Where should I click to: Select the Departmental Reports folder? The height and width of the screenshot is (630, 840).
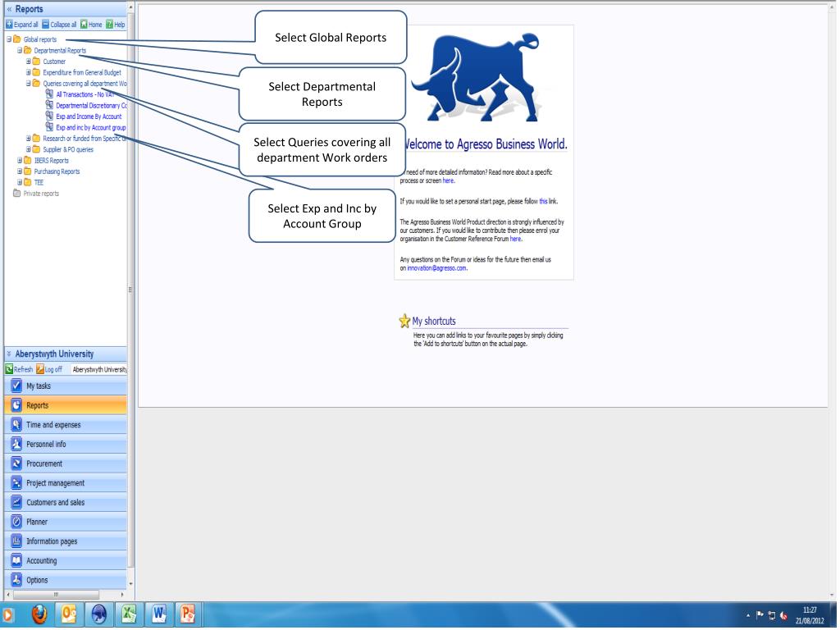pyautogui.click(x=60, y=50)
